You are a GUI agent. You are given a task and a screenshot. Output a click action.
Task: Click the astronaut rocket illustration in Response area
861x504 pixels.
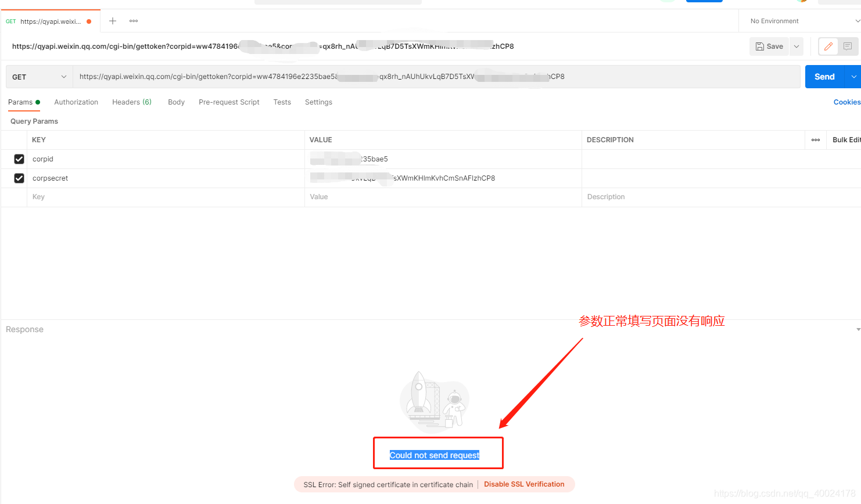pyautogui.click(x=433, y=401)
